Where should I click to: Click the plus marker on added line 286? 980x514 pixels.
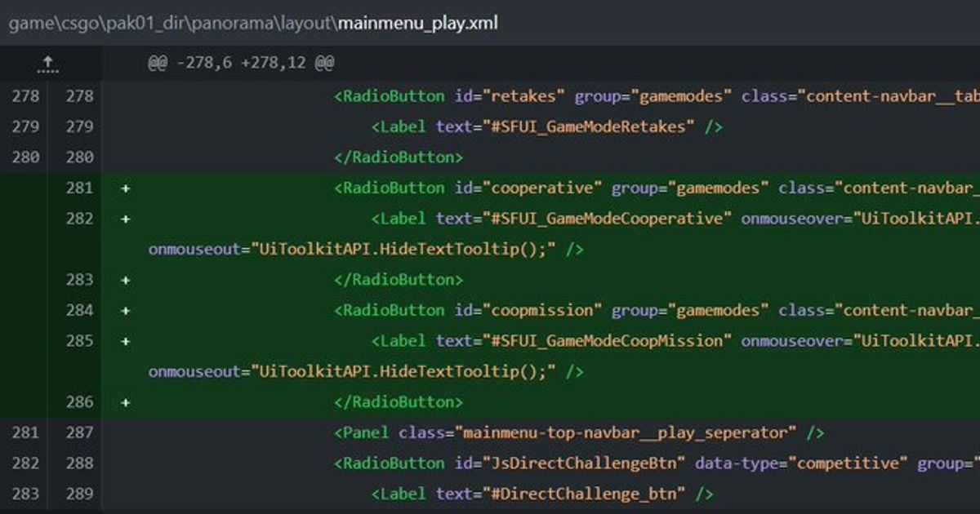tap(126, 402)
